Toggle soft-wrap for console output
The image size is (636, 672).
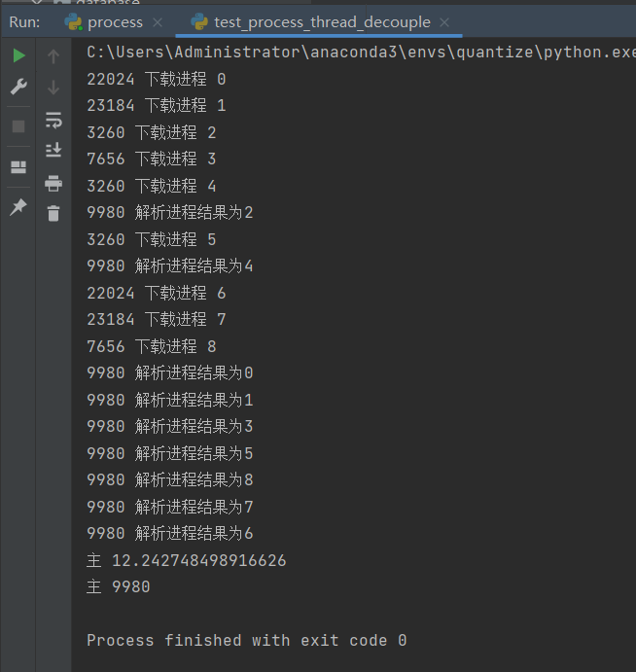coord(53,121)
